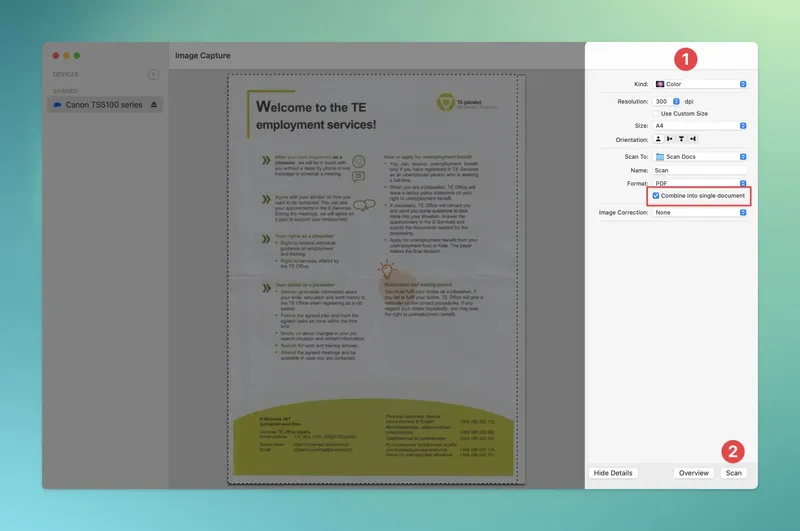Uncheck Combine into single document
This screenshot has height=531, width=800.
[657, 196]
